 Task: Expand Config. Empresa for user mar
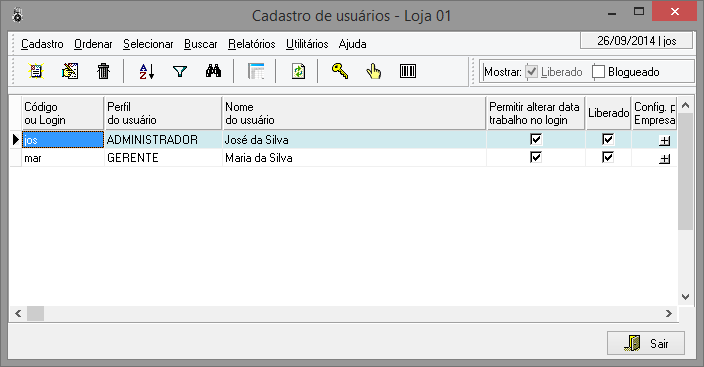tap(664, 159)
